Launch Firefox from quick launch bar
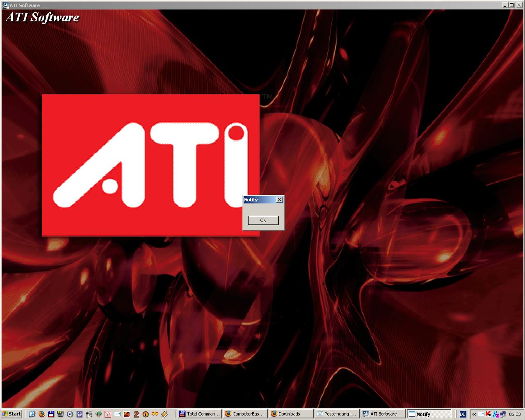The width and height of the screenshot is (525, 420). click(42, 414)
